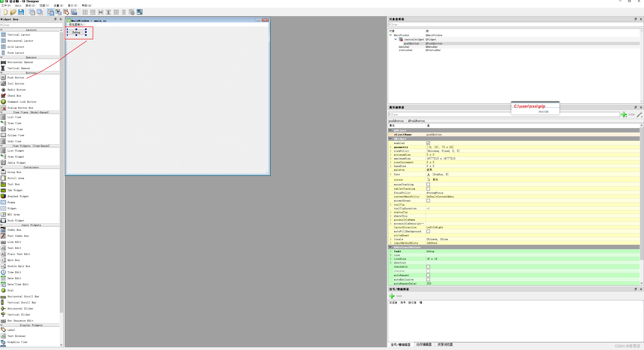Screen dimensions: 644x350
Task: Collapse MainWindow in Object Inspector tree
Action: (x=391, y=35)
